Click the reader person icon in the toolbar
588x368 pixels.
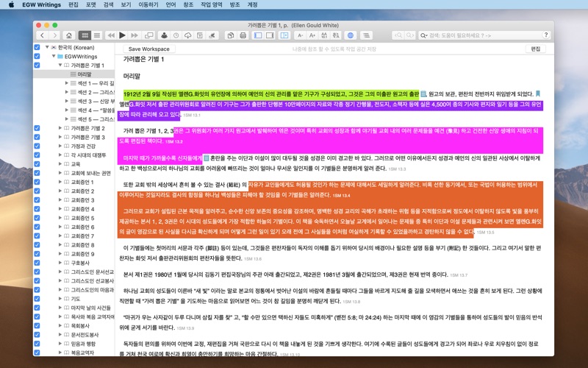pos(164,35)
